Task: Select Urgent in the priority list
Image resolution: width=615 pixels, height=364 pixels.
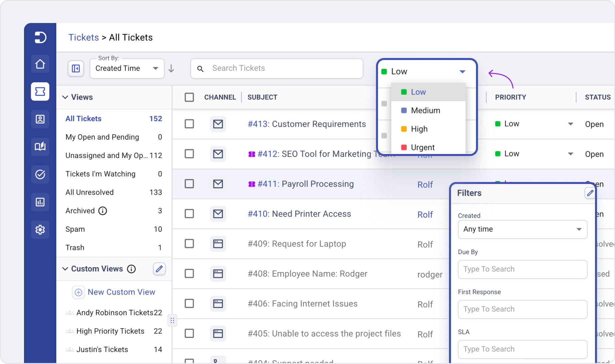Action: (x=423, y=147)
